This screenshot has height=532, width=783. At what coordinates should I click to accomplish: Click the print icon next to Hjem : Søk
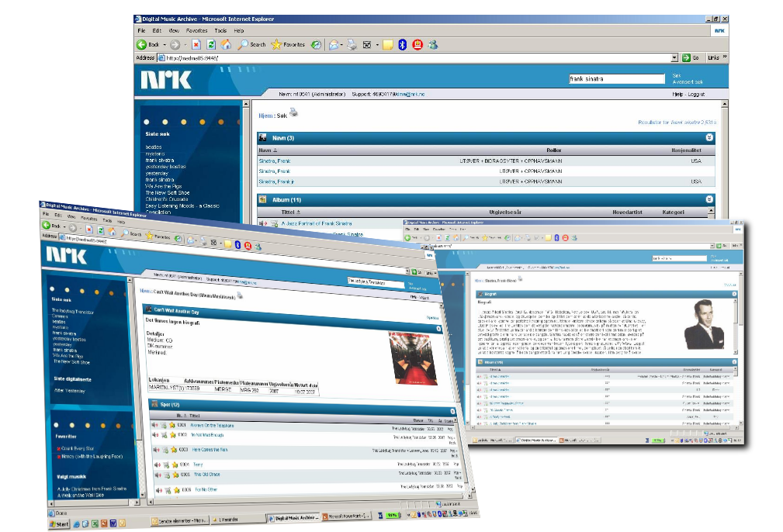[x=293, y=113]
